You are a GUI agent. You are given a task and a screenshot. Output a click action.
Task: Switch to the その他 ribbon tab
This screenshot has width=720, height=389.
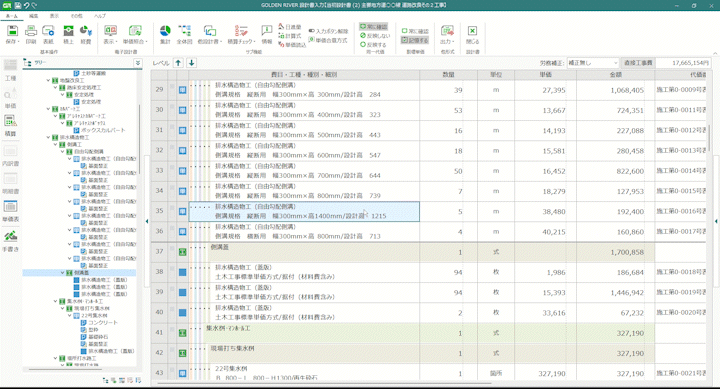(x=76, y=16)
